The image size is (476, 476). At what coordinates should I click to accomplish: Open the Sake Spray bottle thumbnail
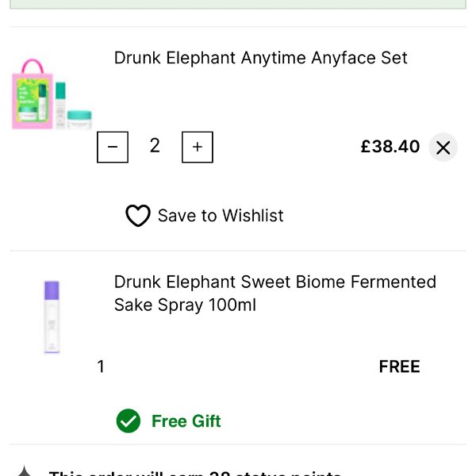52,317
